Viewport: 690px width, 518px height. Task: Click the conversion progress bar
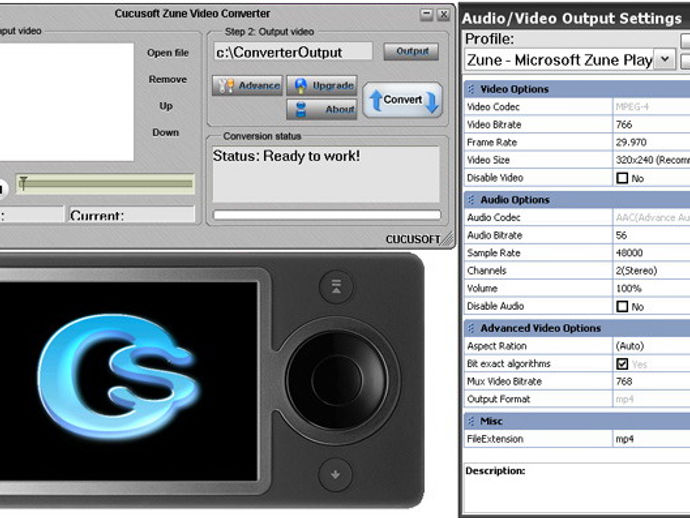tap(327, 215)
